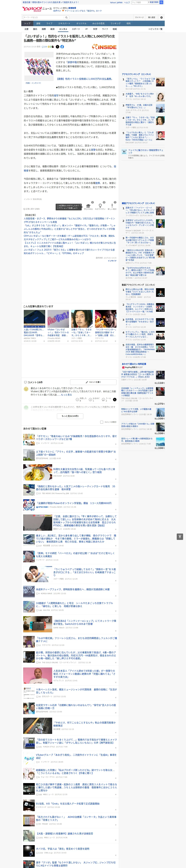Click the 新しい視点 exclamation reaction
Viewport: 186px width, 868px height.
(x=112, y=206)
